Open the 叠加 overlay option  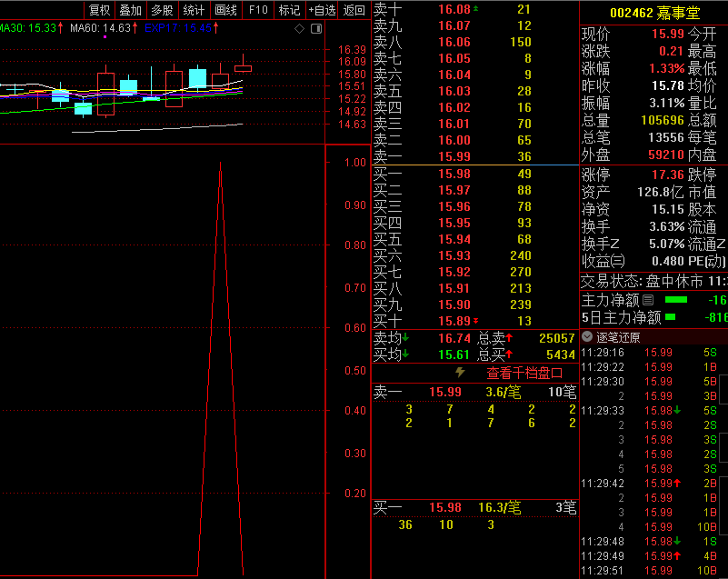pyautogui.click(x=130, y=10)
